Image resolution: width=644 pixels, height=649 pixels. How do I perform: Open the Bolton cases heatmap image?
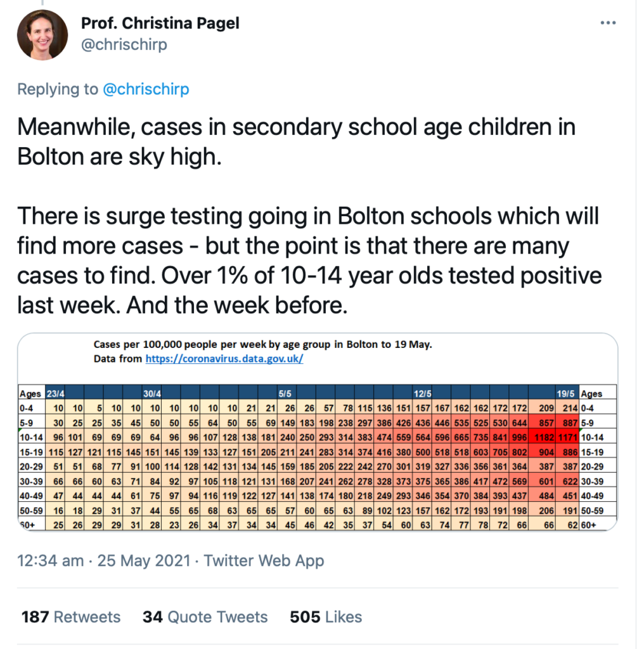tap(318, 432)
